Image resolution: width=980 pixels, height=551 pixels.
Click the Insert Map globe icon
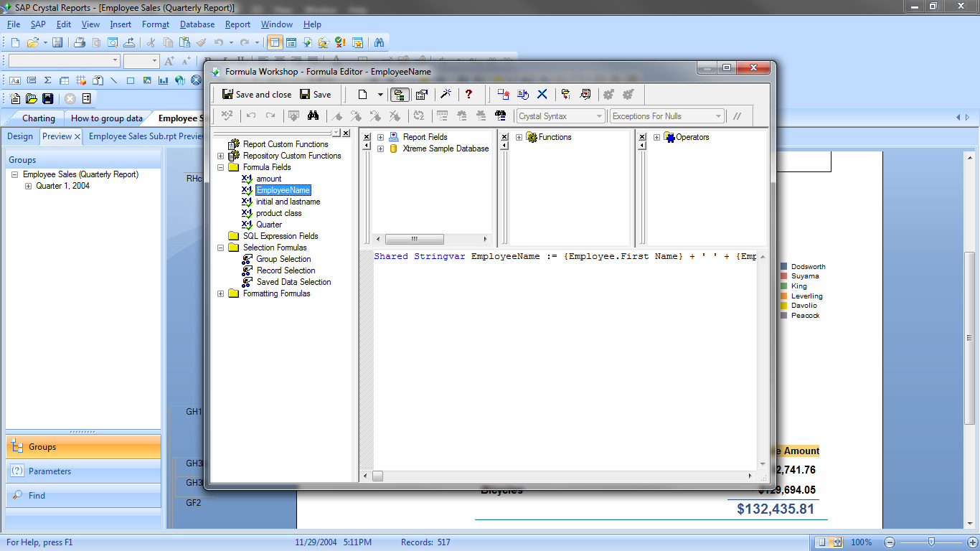[180, 80]
